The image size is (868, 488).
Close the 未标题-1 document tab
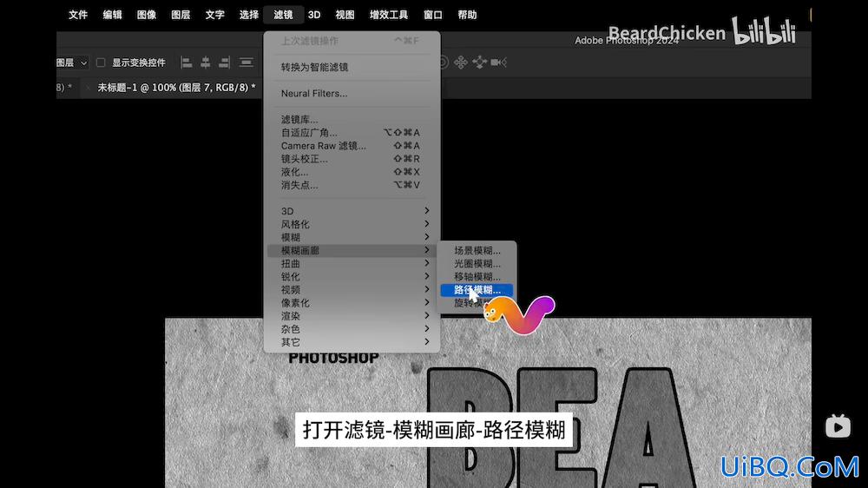tap(88, 88)
